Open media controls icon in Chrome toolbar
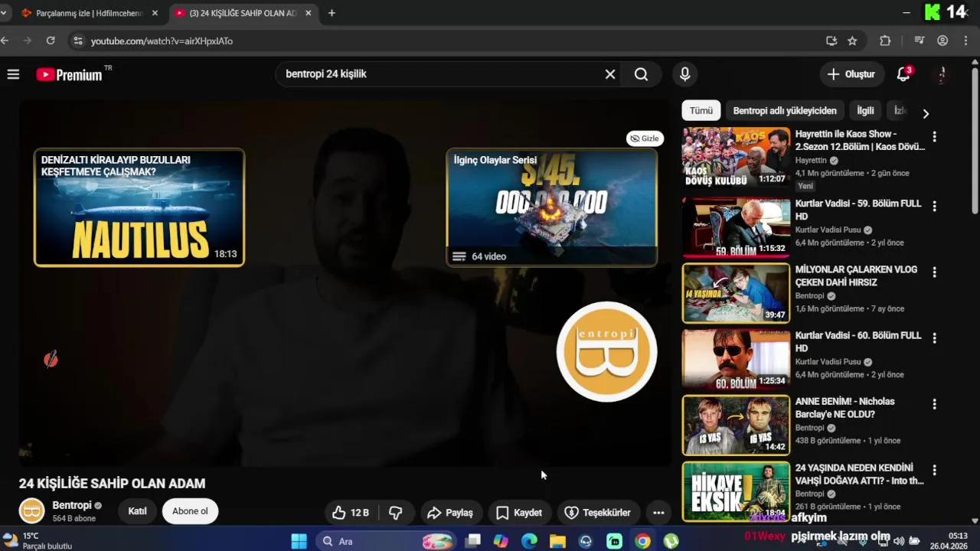 coord(920,41)
